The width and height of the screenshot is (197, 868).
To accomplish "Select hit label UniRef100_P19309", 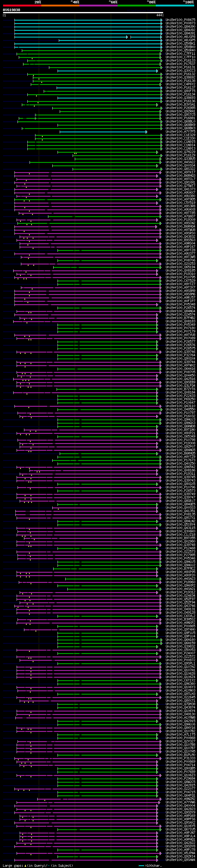I will [180, 220].
